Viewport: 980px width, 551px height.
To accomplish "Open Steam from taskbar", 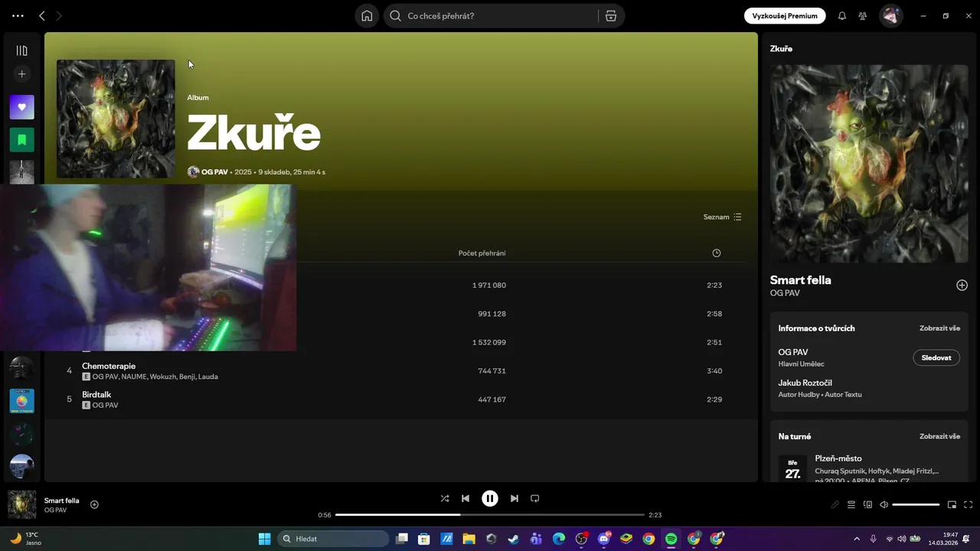I will (513, 539).
